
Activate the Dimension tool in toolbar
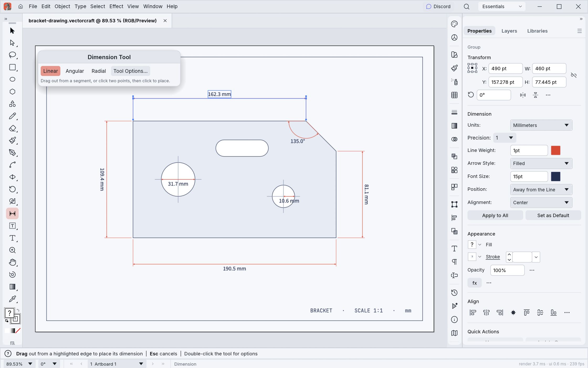(x=12, y=213)
